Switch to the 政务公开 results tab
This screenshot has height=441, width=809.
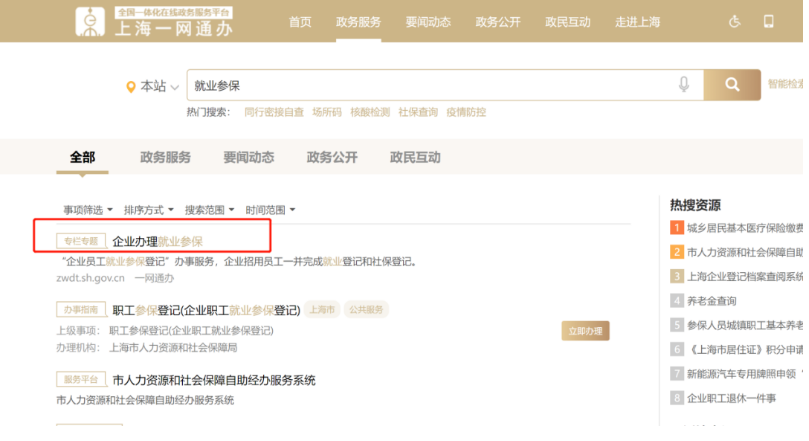pyautogui.click(x=332, y=157)
